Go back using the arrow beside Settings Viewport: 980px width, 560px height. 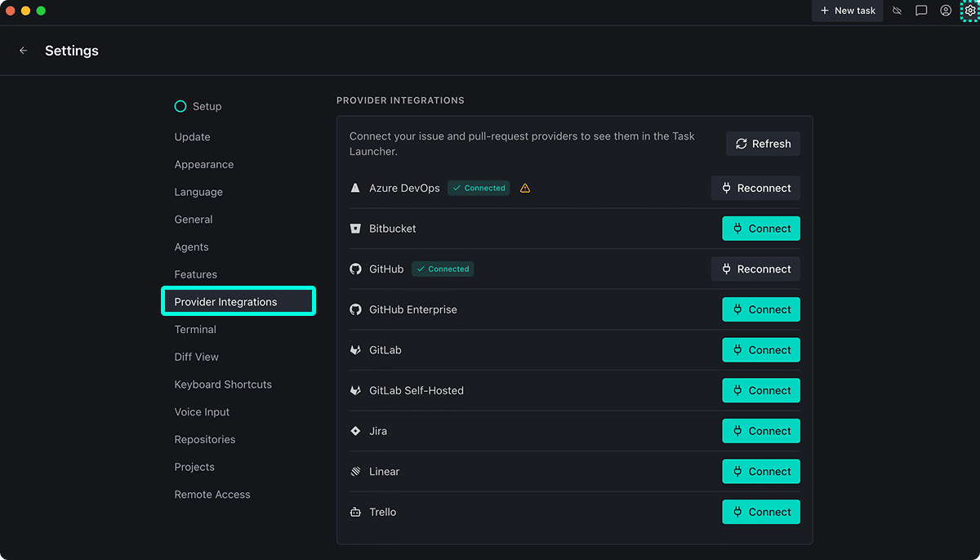(23, 51)
